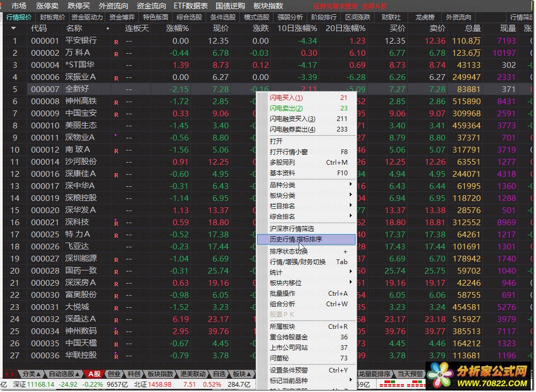Click the red left arrow on bottom tab bar
536x392 pixels.
click(x=7, y=374)
